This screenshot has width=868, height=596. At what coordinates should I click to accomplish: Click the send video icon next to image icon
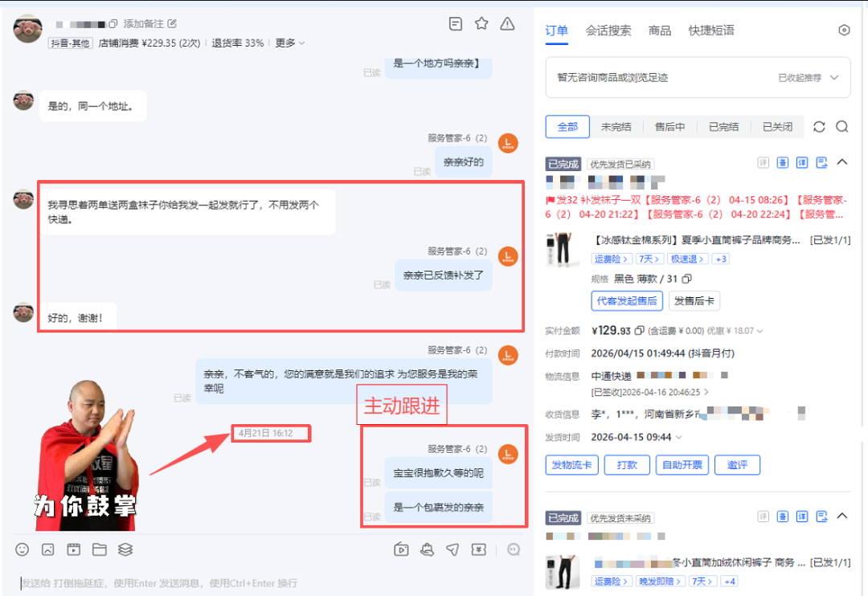(x=74, y=549)
